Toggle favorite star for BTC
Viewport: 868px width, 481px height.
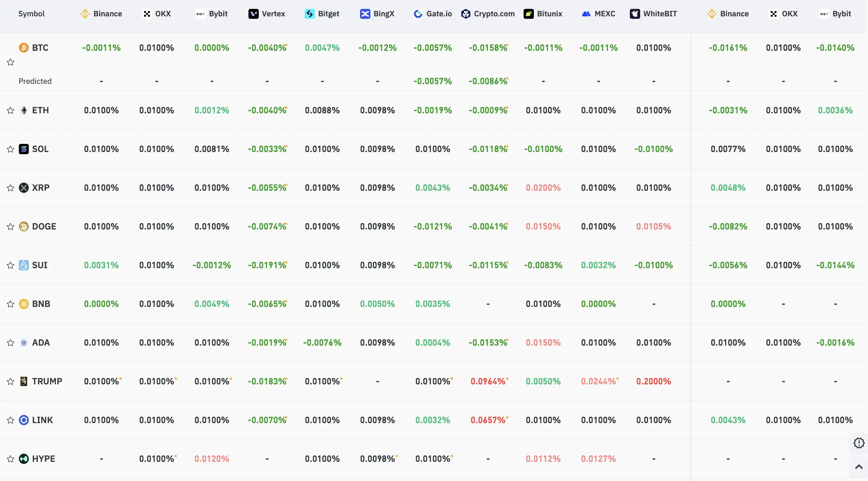[11, 62]
